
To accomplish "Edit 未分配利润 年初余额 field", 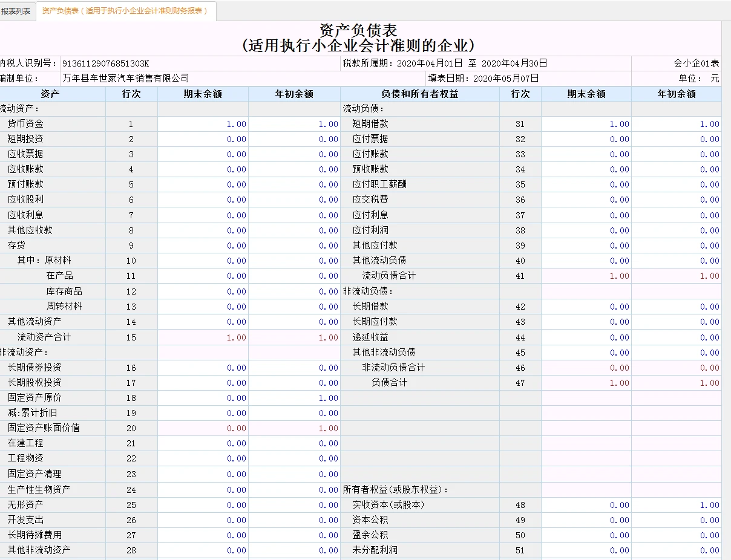I will pos(677,550).
